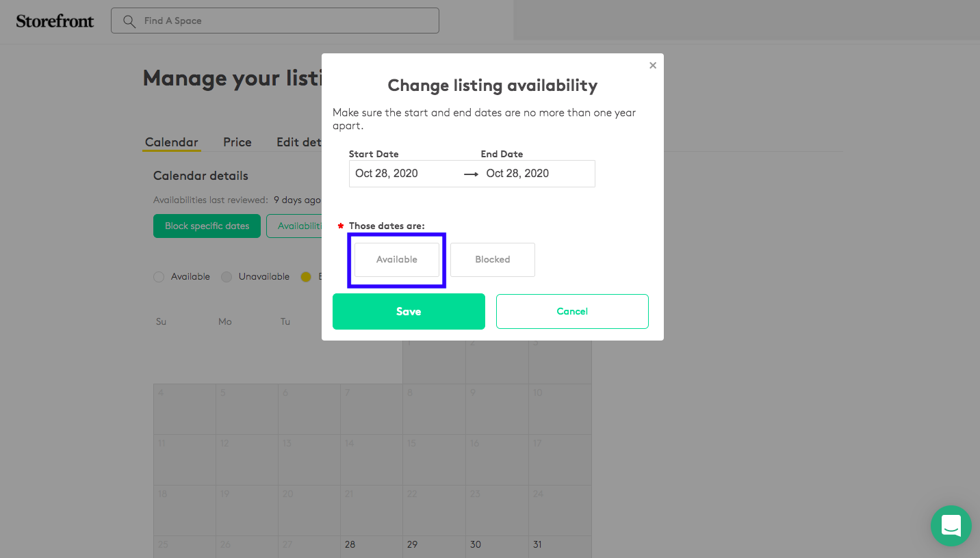This screenshot has width=980, height=558.
Task: Open the Start Date picker
Action: tap(404, 174)
